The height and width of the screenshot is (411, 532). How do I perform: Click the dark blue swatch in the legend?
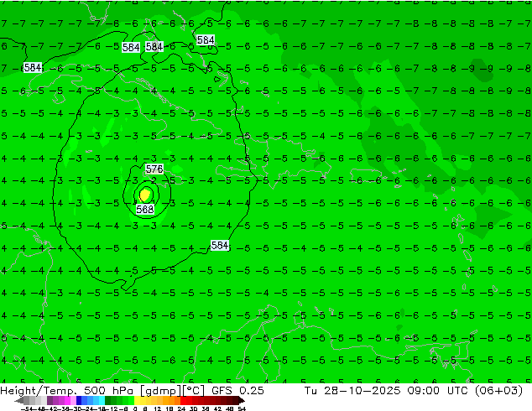click(x=79, y=400)
